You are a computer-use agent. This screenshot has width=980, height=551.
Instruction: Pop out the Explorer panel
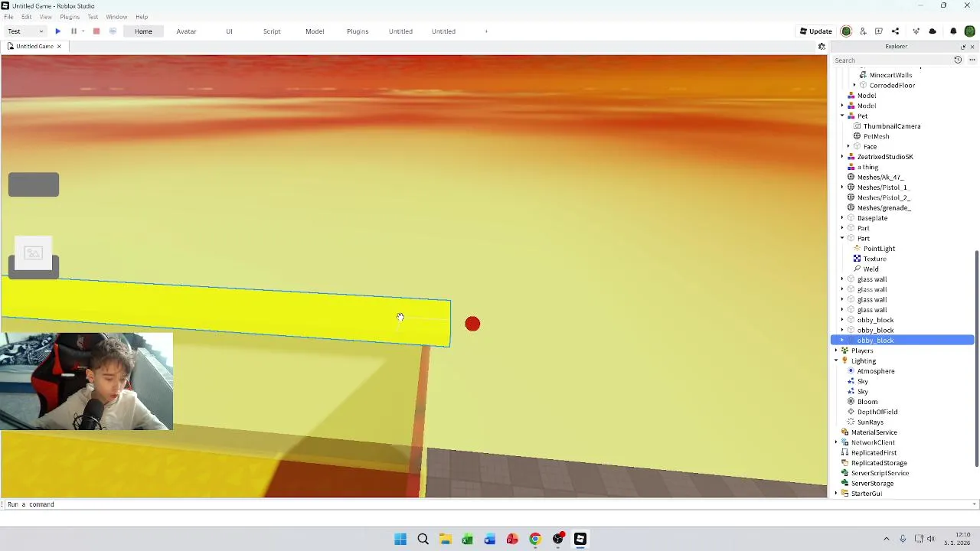pyautogui.click(x=963, y=47)
